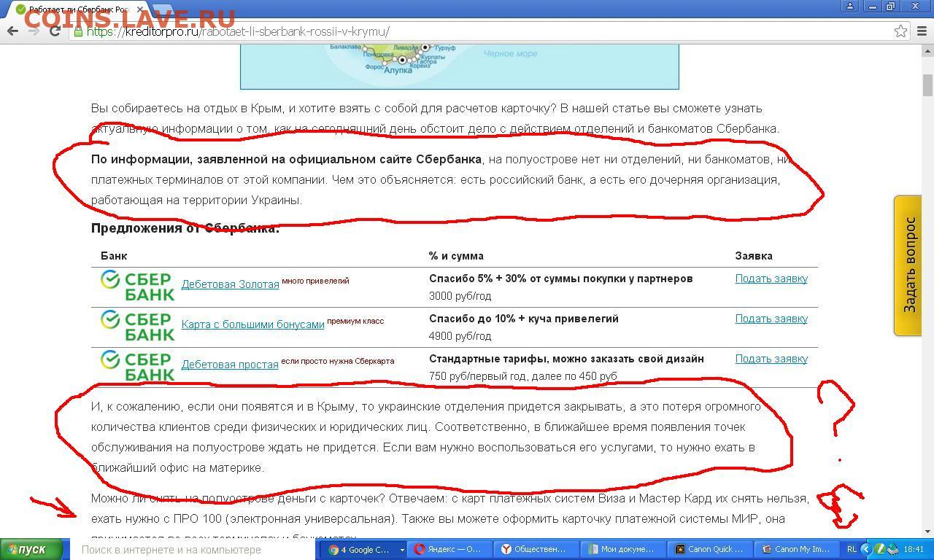Click '750 руб/первый год, далее по 450 руб' text
Screen dimensions: 934x560
pyautogui.click(x=523, y=376)
